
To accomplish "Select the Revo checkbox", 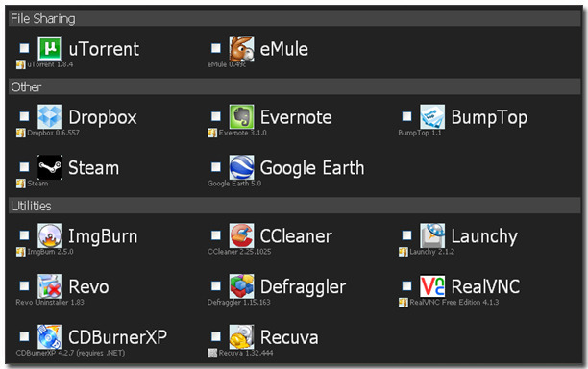I will pyautogui.click(x=24, y=285).
